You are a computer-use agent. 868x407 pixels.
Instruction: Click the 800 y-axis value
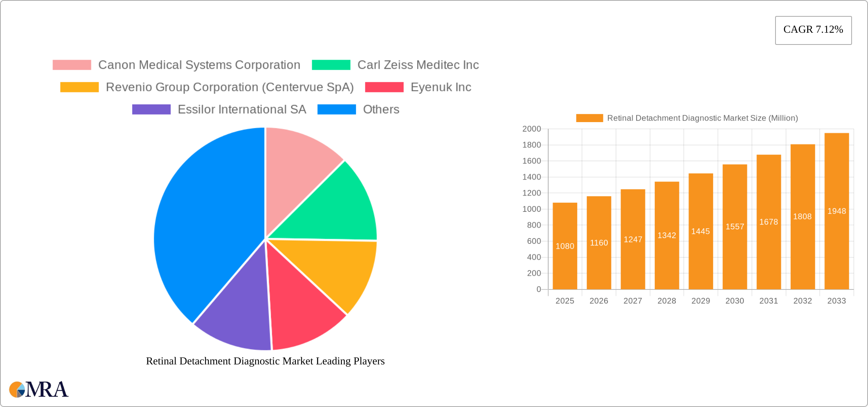[534, 225]
